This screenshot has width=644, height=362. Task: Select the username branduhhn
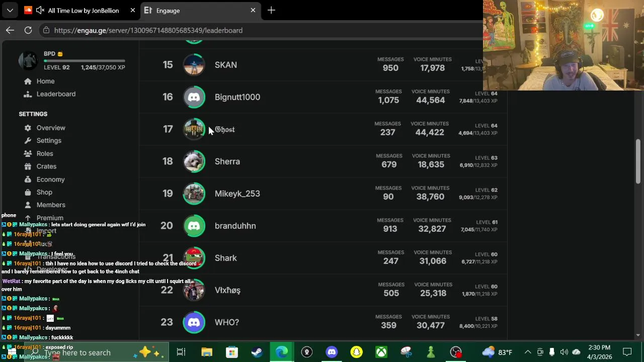tap(235, 226)
